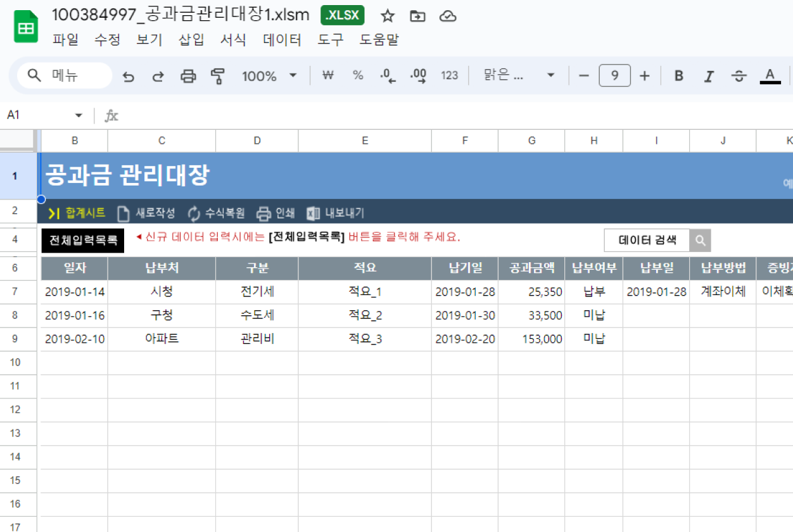
Task: Click the .XLSX format badge
Action: [343, 16]
